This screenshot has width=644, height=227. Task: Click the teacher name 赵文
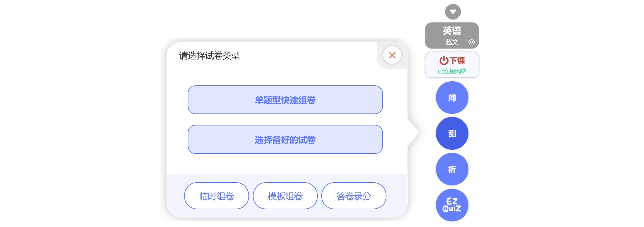point(452,42)
